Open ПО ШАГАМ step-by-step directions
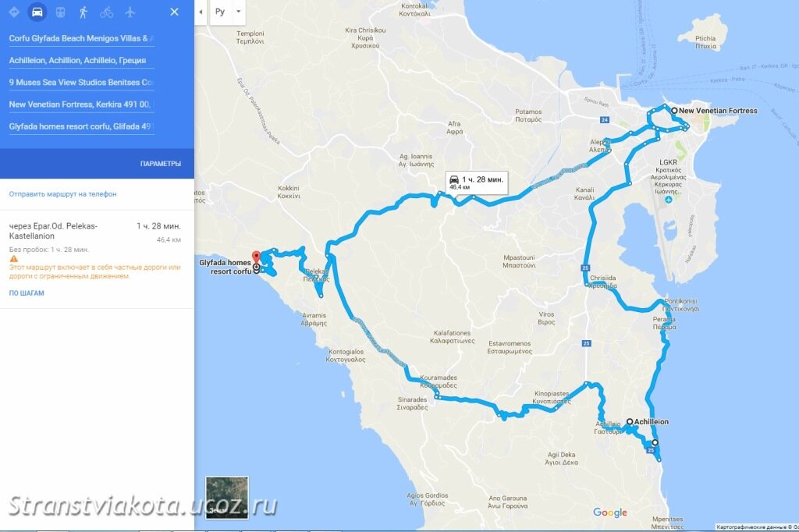The width and height of the screenshot is (799, 532). pyautogui.click(x=27, y=293)
